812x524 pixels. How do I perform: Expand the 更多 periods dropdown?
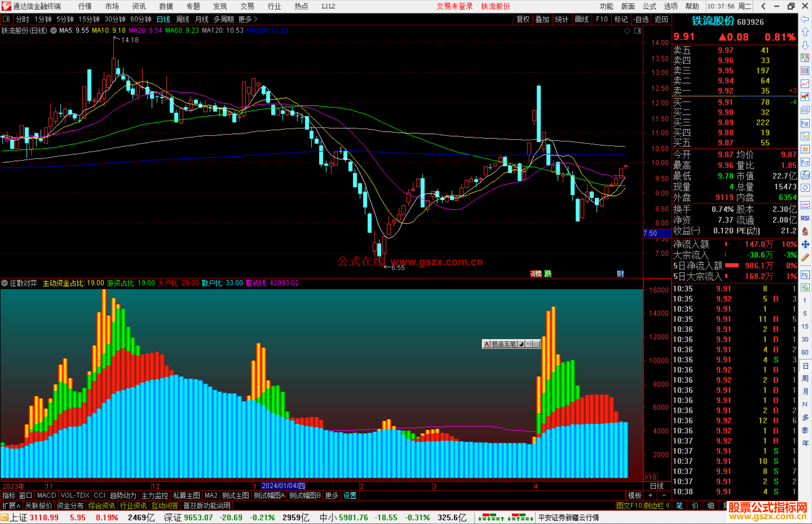248,19
